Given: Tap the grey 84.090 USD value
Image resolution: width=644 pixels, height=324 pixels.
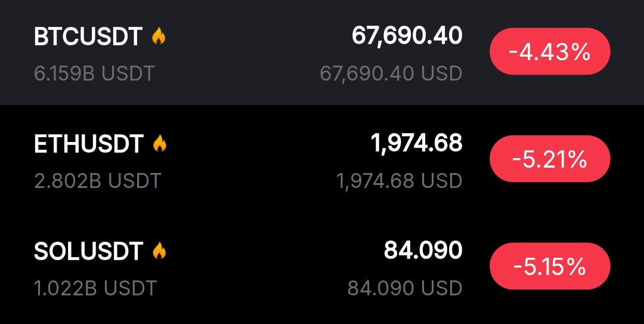Looking at the screenshot, I should point(404,288).
